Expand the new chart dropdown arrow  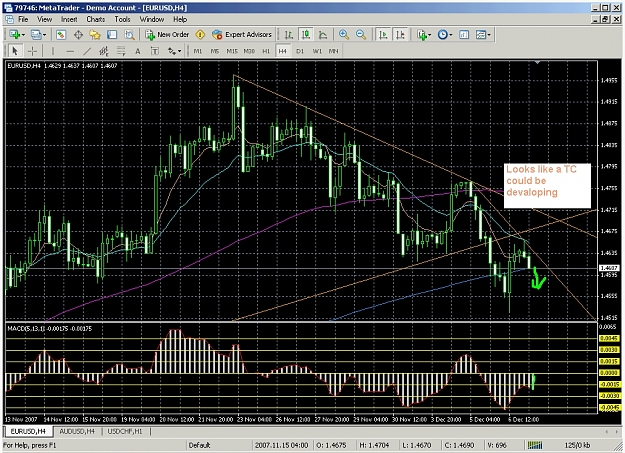[23, 35]
